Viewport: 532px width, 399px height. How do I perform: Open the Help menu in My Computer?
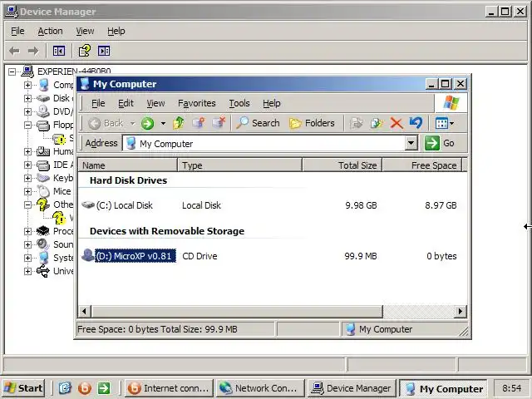click(x=272, y=103)
